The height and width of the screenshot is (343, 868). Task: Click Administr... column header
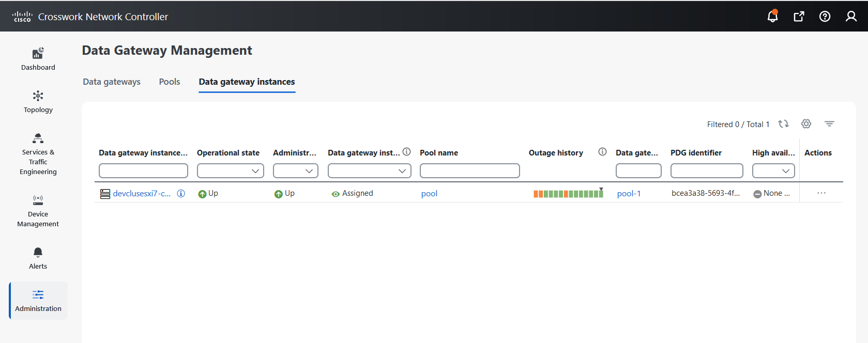295,153
